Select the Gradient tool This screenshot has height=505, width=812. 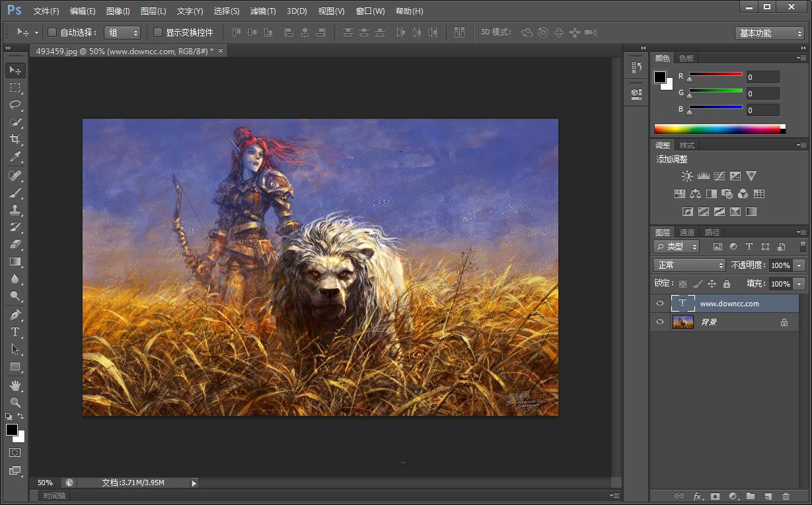pyautogui.click(x=15, y=261)
